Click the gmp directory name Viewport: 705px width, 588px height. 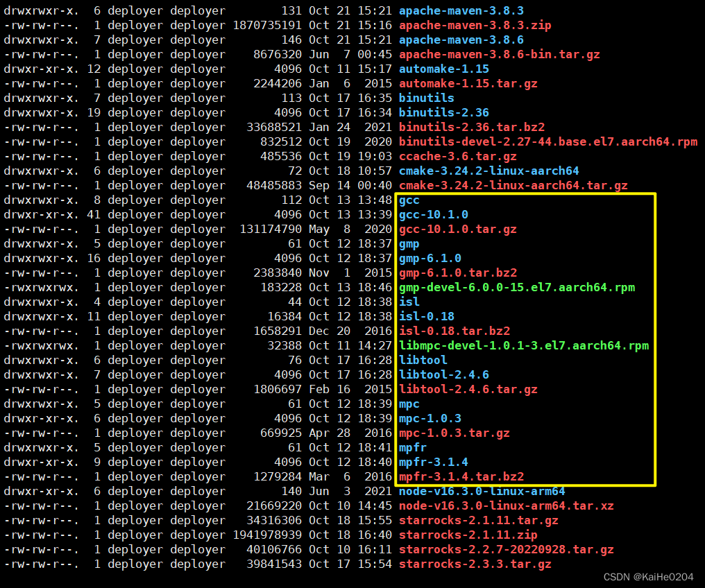point(409,243)
